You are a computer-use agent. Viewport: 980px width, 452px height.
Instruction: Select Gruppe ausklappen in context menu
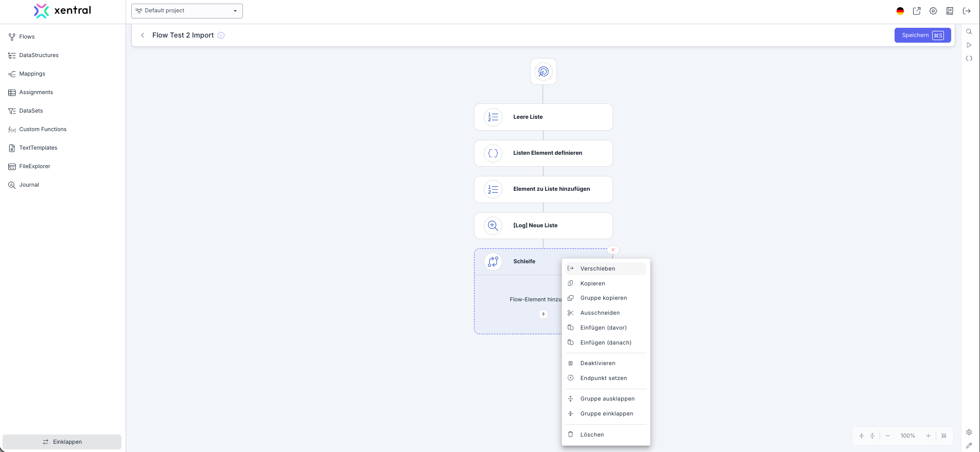point(607,399)
